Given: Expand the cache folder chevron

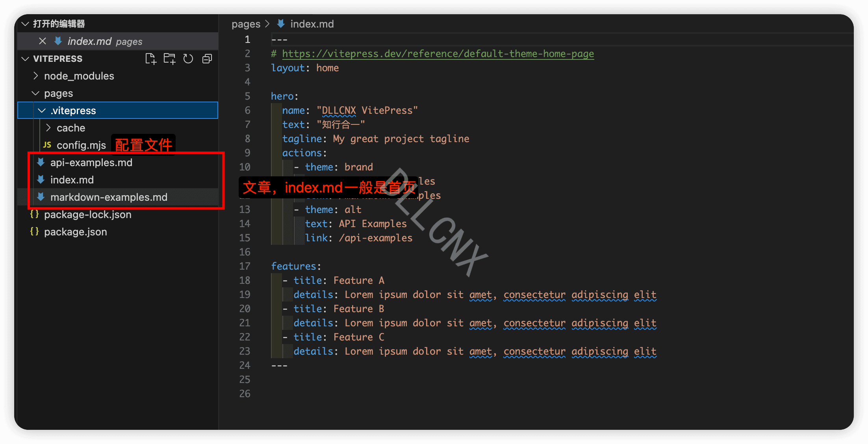Looking at the screenshot, I should [x=48, y=128].
